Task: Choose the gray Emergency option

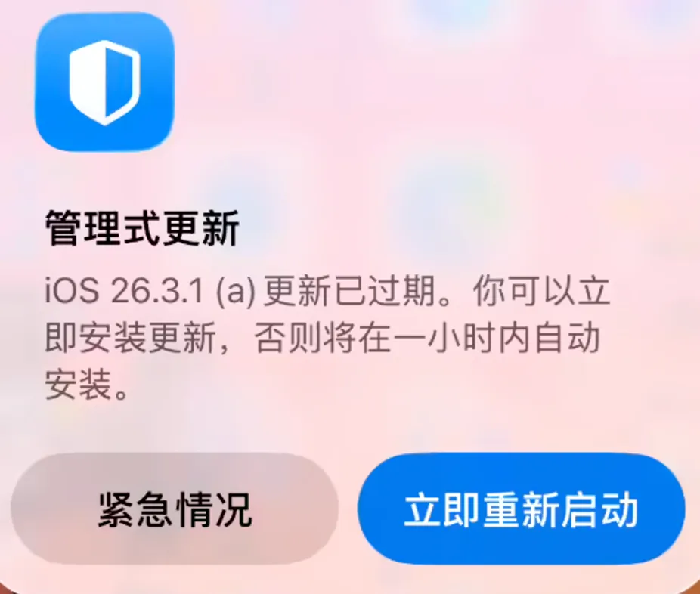Action: (x=175, y=509)
